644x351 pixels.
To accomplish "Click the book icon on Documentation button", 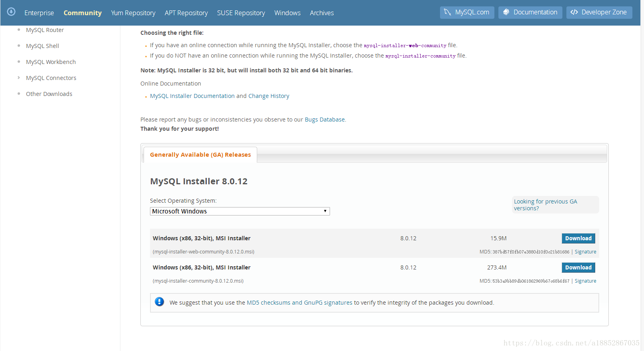I will click(506, 12).
